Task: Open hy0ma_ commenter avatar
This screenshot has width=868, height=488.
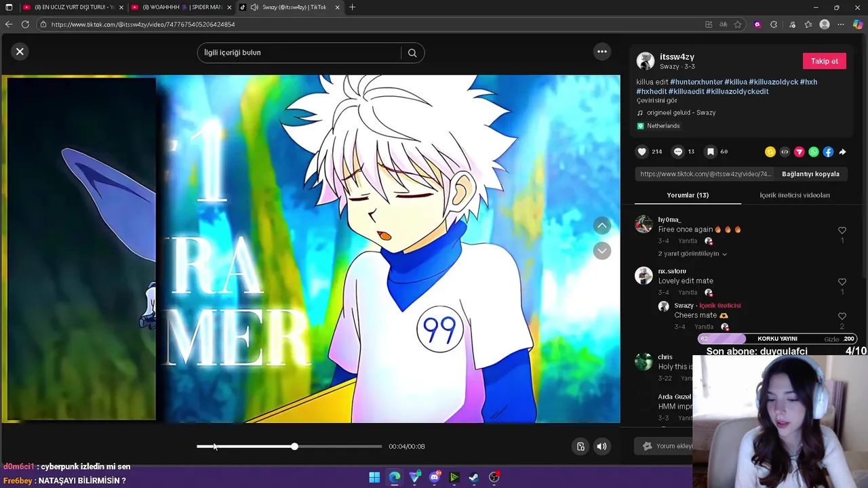Action: [644, 224]
